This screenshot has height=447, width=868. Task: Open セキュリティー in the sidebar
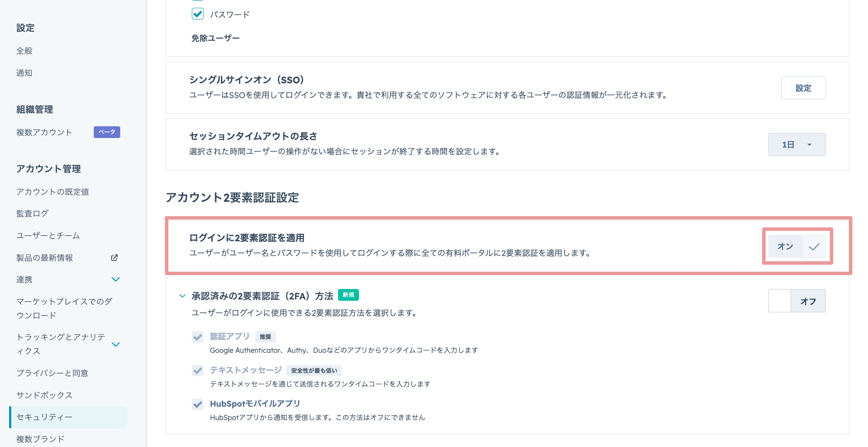click(44, 417)
